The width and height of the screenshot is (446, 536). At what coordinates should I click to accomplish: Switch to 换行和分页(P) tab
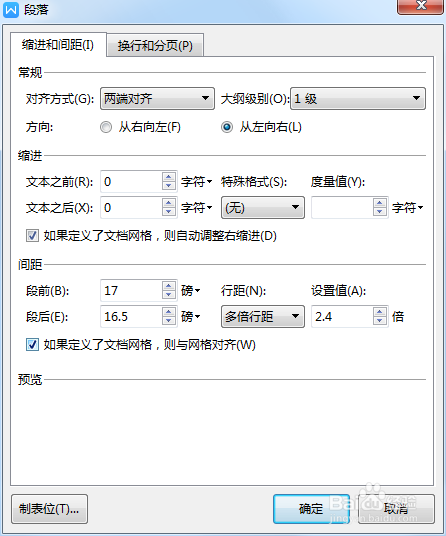tap(155, 45)
